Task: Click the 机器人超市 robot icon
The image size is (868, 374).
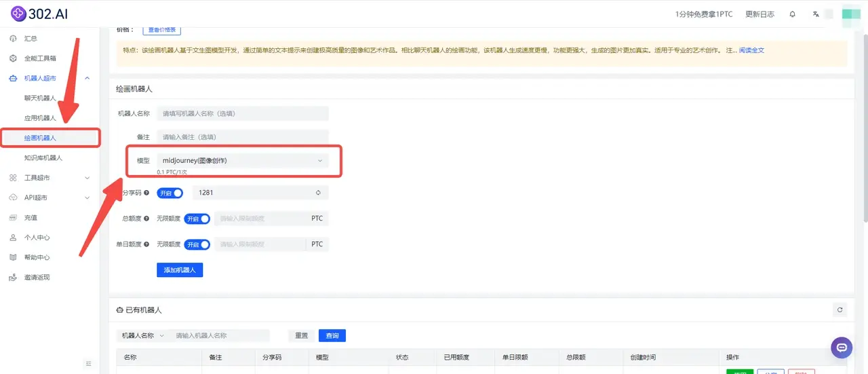Action: coord(12,79)
